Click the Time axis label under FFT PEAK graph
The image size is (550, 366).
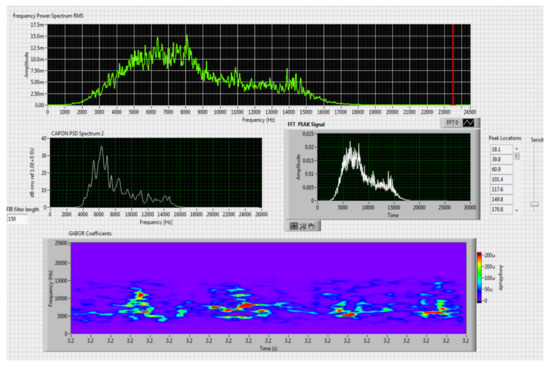(x=393, y=215)
